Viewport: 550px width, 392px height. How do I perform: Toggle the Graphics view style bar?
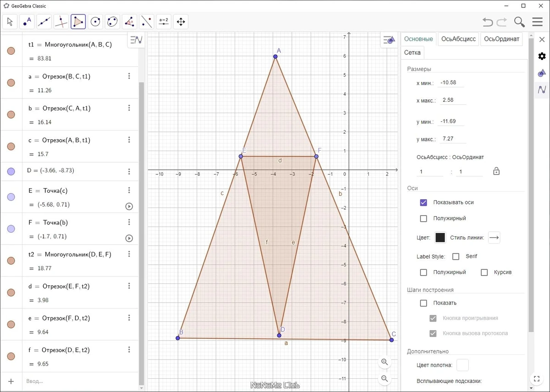pyautogui.click(x=389, y=40)
